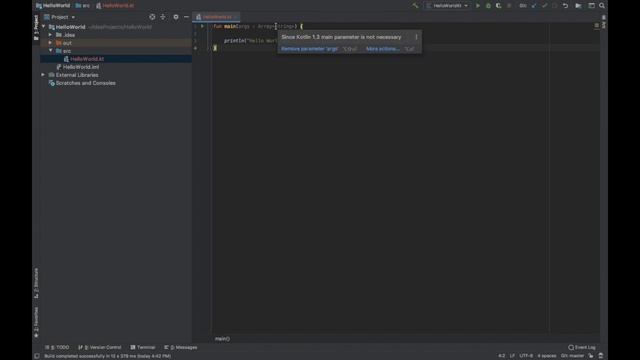Screen dimensions: 640x360
Task: Click the Stop icon in the toolbar
Action: click(509, 6)
